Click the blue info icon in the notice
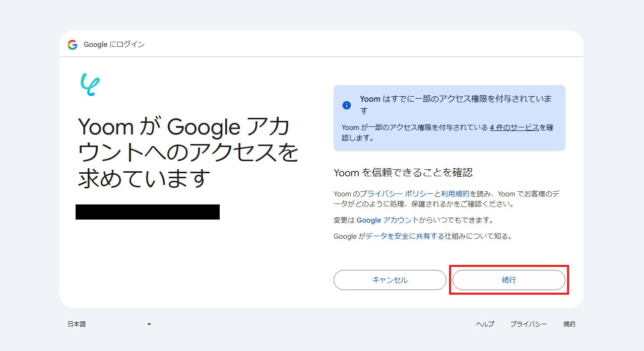 [346, 105]
